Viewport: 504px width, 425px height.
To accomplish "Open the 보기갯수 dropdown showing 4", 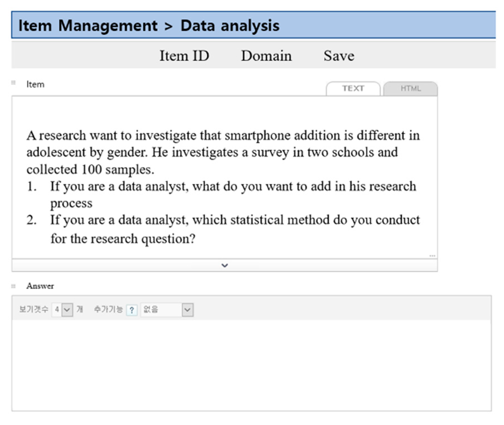I will point(67,310).
